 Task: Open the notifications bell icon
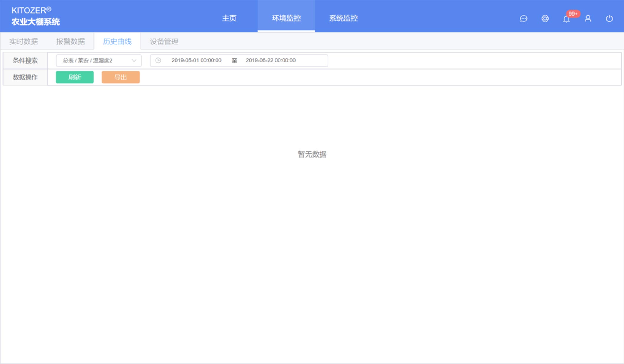[566, 19]
